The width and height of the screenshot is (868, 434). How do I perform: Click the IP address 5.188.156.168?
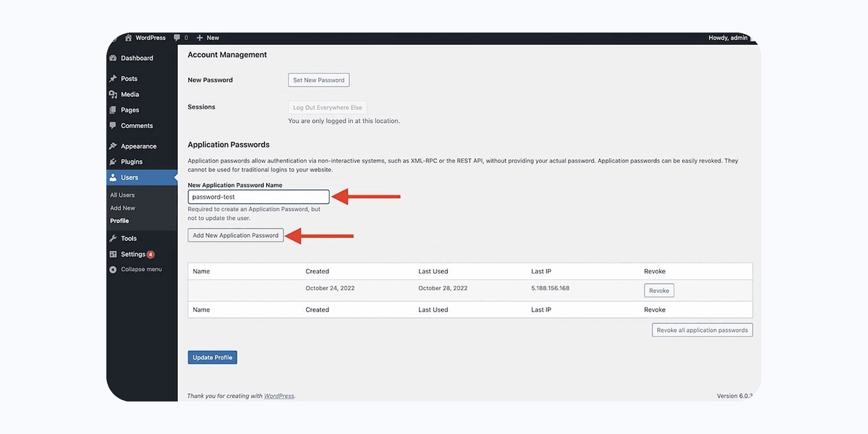click(550, 288)
